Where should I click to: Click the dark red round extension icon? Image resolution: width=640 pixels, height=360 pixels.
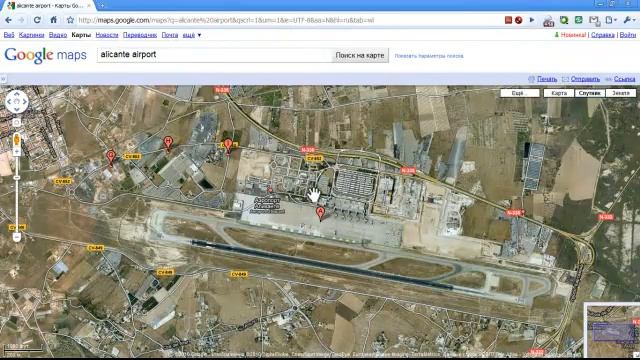pos(518,20)
